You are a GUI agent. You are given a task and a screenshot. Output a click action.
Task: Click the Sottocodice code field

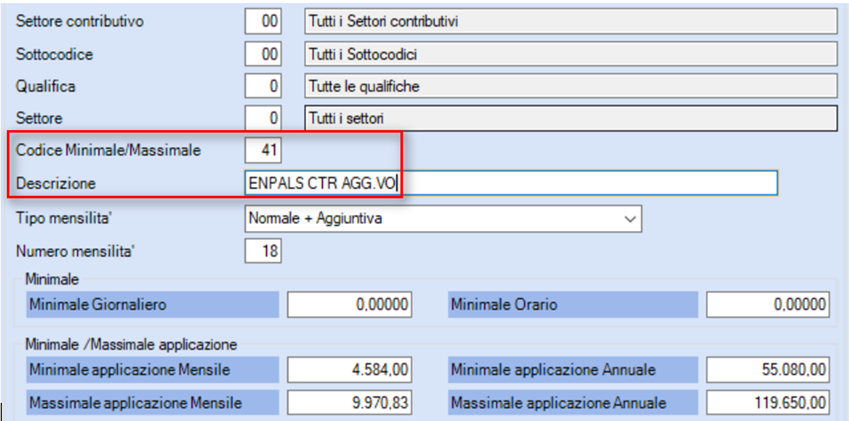coord(263,54)
